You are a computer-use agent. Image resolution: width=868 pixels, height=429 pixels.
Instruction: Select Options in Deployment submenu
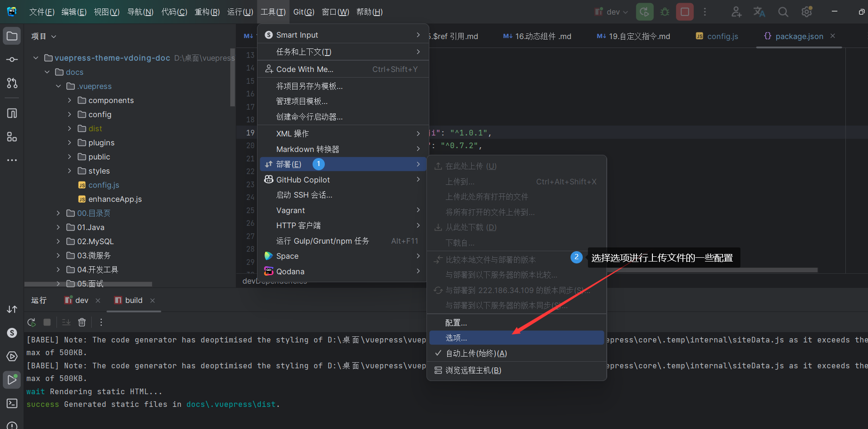[516, 338]
